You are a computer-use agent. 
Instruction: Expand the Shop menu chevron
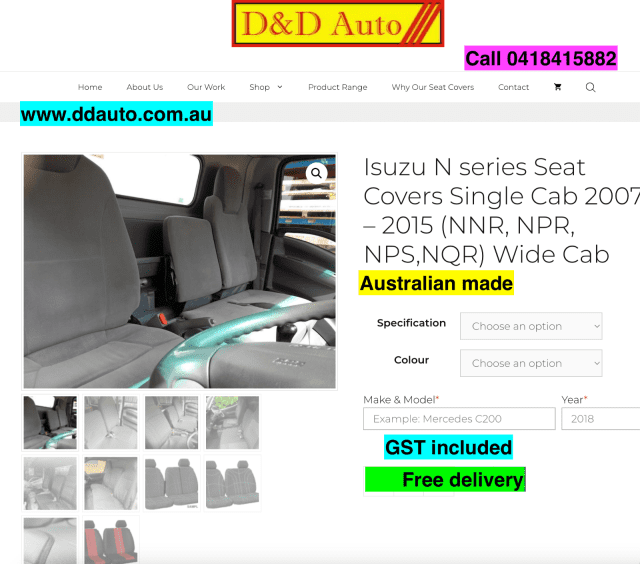[280, 87]
